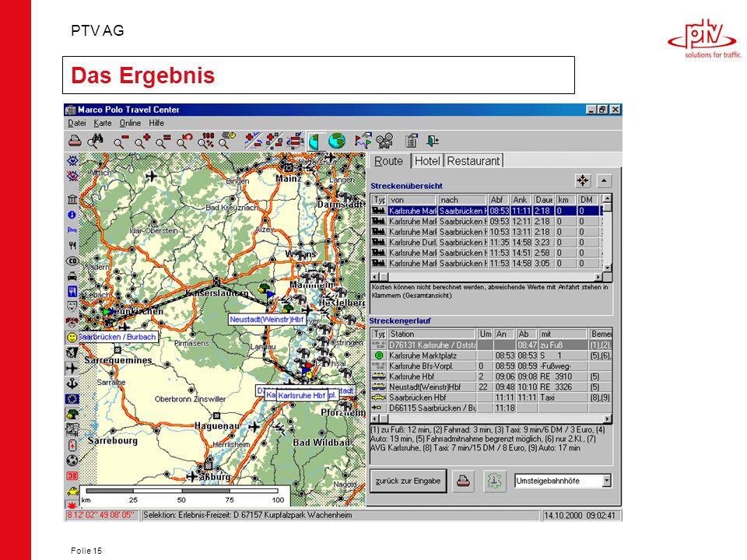747x560 pixels.
Task: Click Streckenübersicht vertical scrollbar down arrow
Action: pyautogui.click(x=607, y=268)
